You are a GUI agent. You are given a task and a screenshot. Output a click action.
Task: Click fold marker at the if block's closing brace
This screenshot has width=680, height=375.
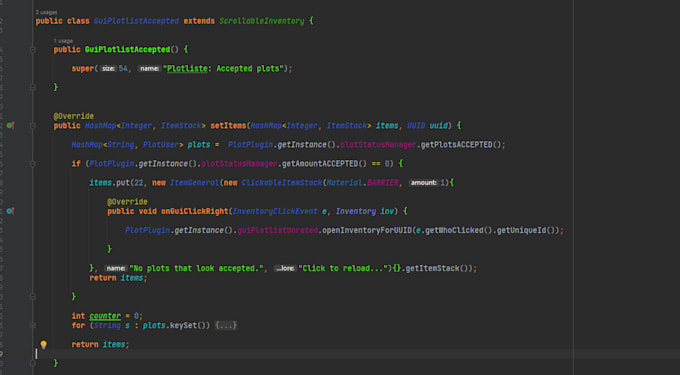point(33,297)
